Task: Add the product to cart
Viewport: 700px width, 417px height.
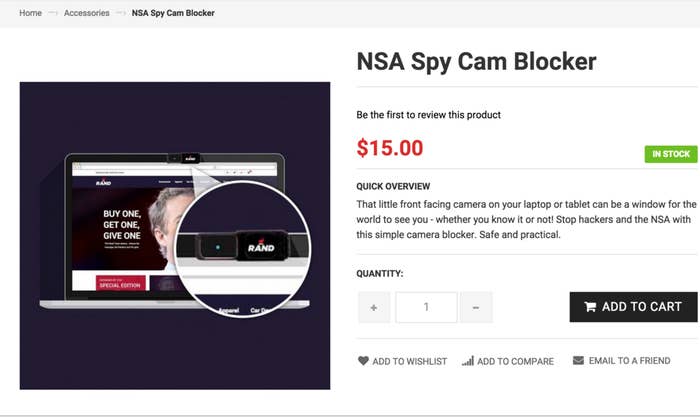Action: pyautogui.click(x=633, y=307)
